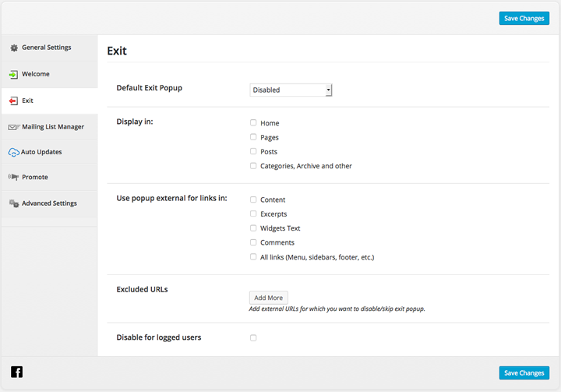Open the Default Exit Popup dropdown
The width and height of the screenshot is (561, 392).
[291, 90]
